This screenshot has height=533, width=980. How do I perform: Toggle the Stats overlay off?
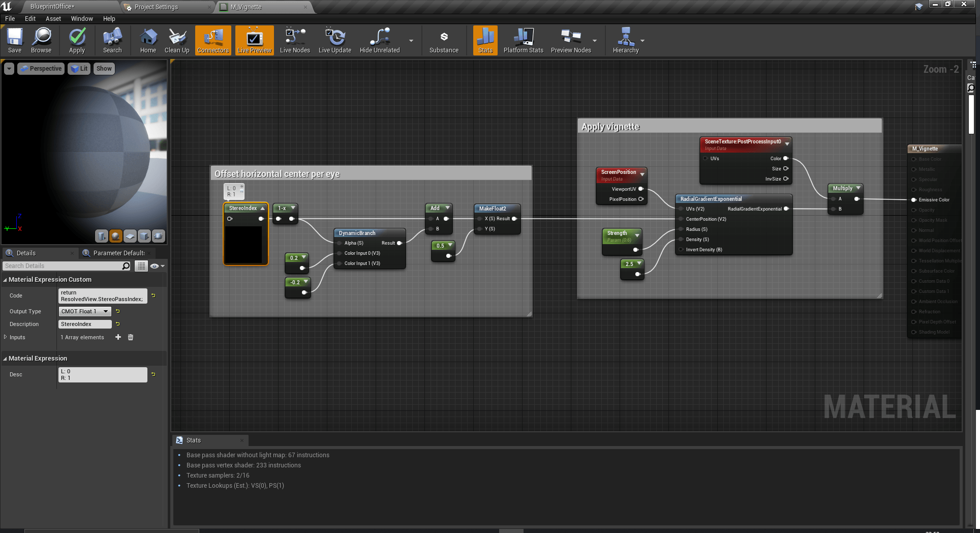[484, 40]
